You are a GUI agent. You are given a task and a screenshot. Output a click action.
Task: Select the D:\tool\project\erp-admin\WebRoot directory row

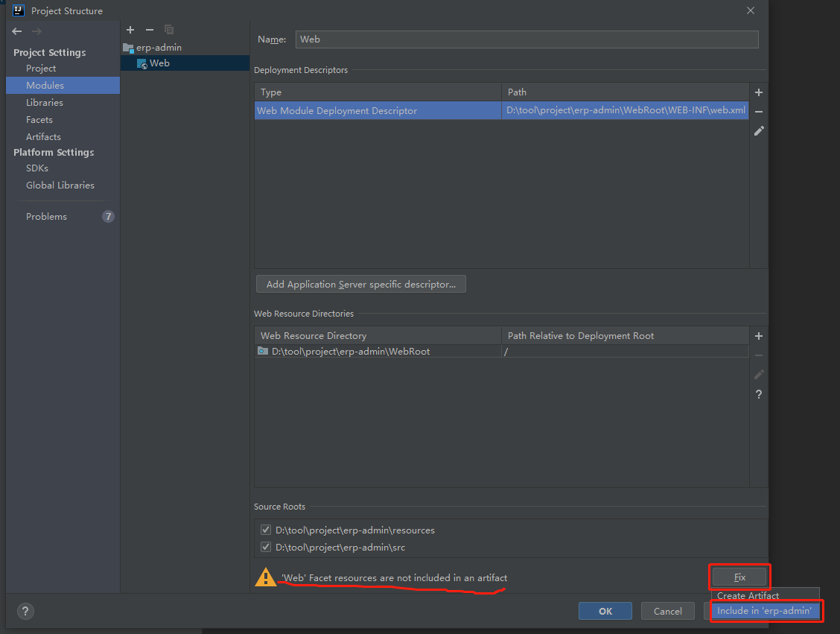tap(501, 351)
